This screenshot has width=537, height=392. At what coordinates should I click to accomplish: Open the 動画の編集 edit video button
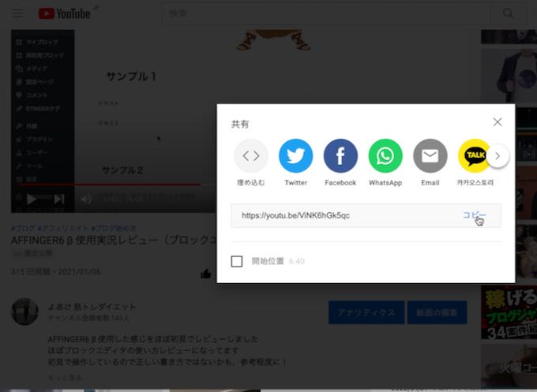click(x=437, y=312)
